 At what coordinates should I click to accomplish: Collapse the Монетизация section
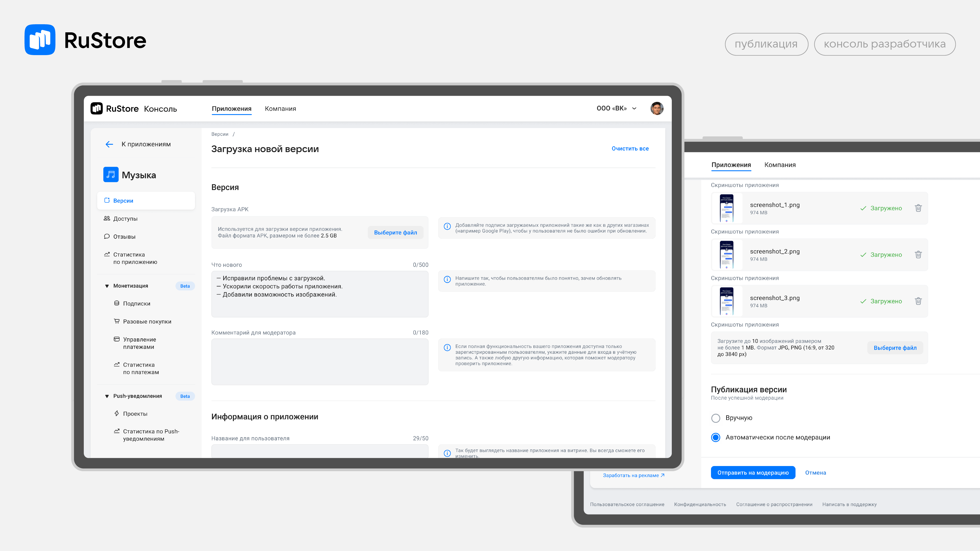point(107,286)
